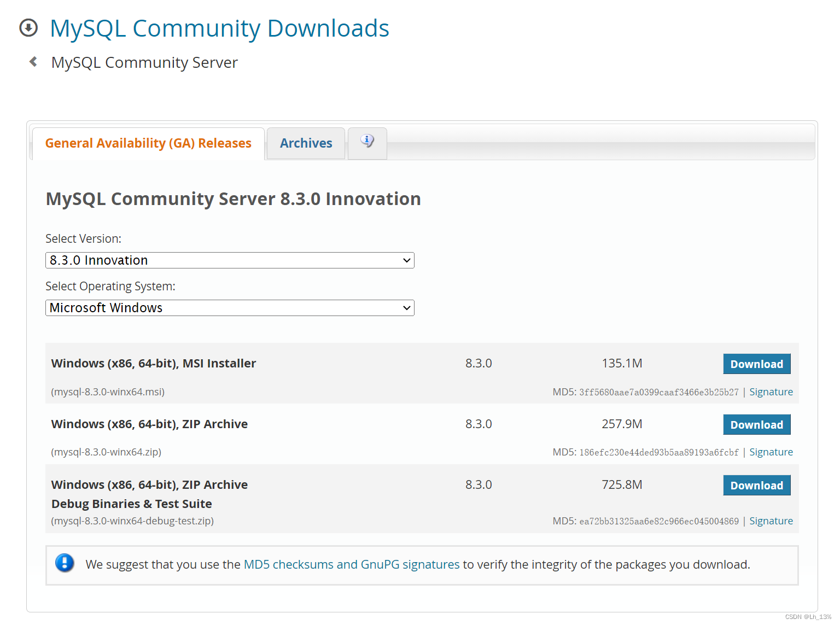Viewport: 840px width, 625px height.
Task: Click the file name (mysql-8.3.0-winx64-debug-test.zip)
Action: [x=132, y=521]
